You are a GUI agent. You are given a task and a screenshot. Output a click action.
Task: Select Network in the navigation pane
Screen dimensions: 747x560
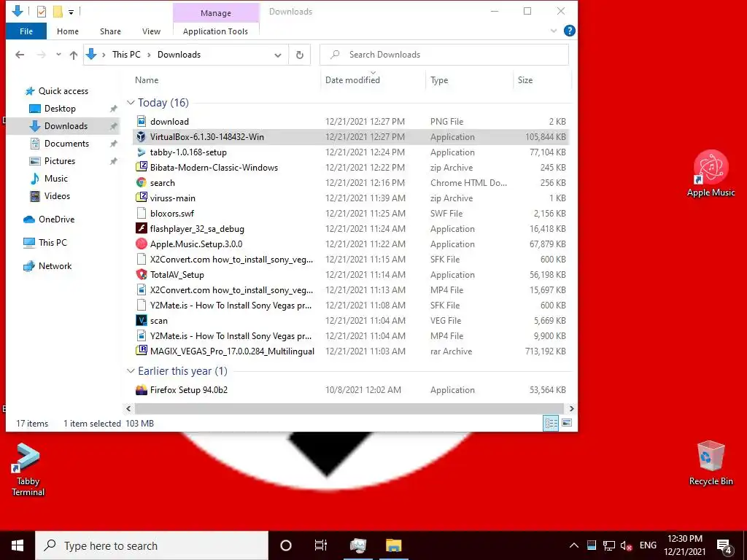coord(55,266)
